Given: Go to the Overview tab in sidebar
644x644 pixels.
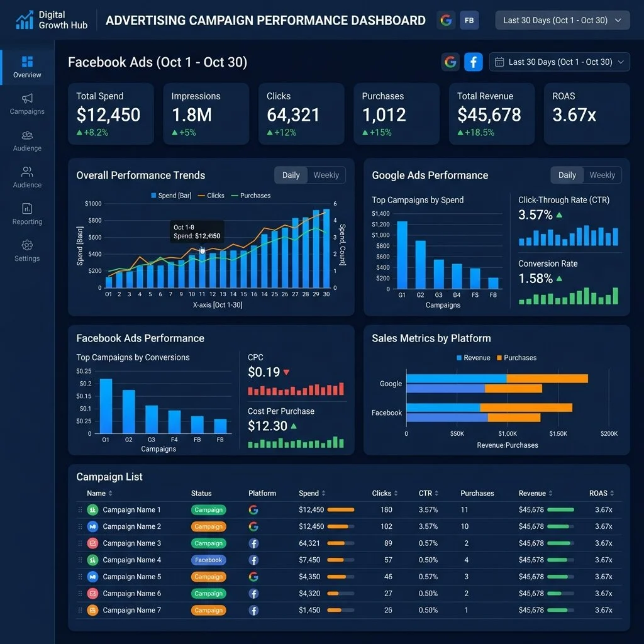Looking at the screenshot, I should tap(27, 67).
